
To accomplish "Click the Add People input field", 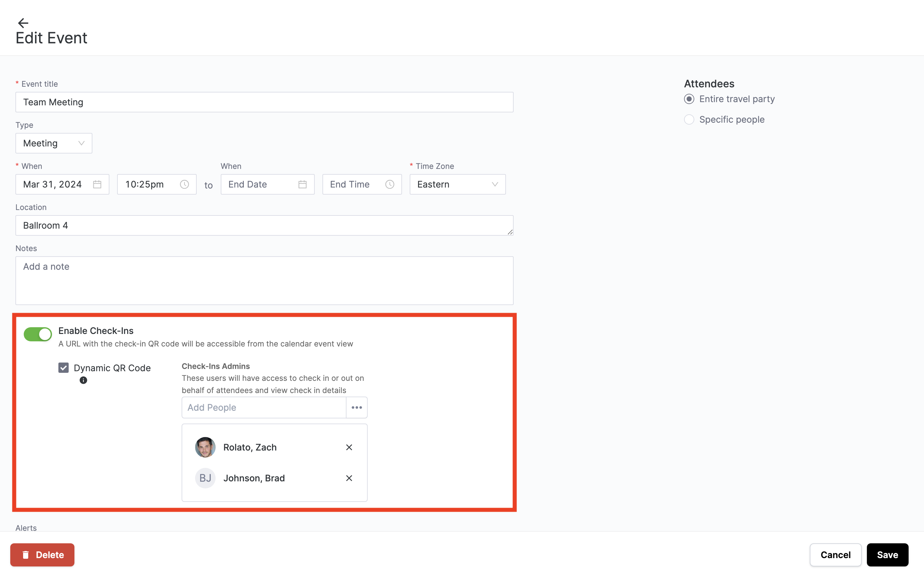I will [x=264, y=407].
